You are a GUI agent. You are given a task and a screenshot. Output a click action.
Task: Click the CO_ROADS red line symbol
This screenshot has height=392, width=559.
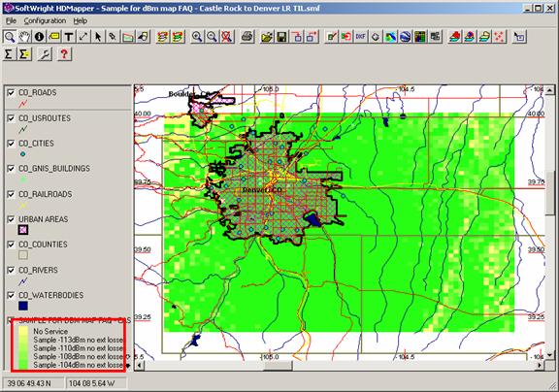point(23,104)
